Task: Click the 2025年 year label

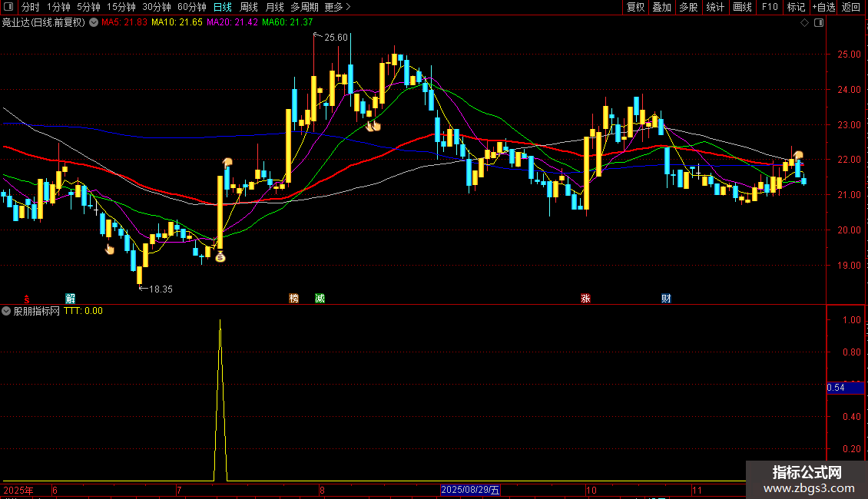Action: tap(18, 490)
